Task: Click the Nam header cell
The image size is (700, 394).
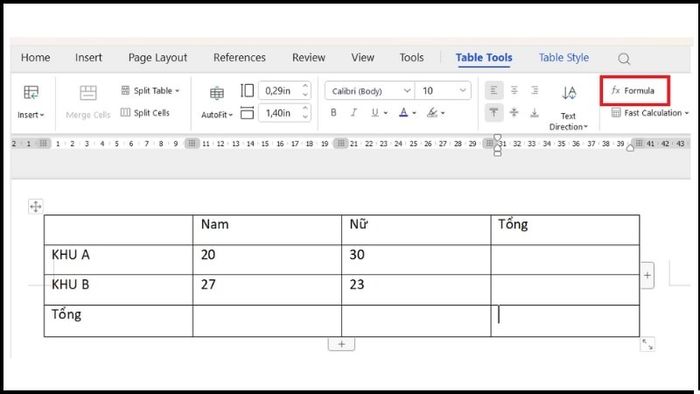Action: click(x=267, y=230)
